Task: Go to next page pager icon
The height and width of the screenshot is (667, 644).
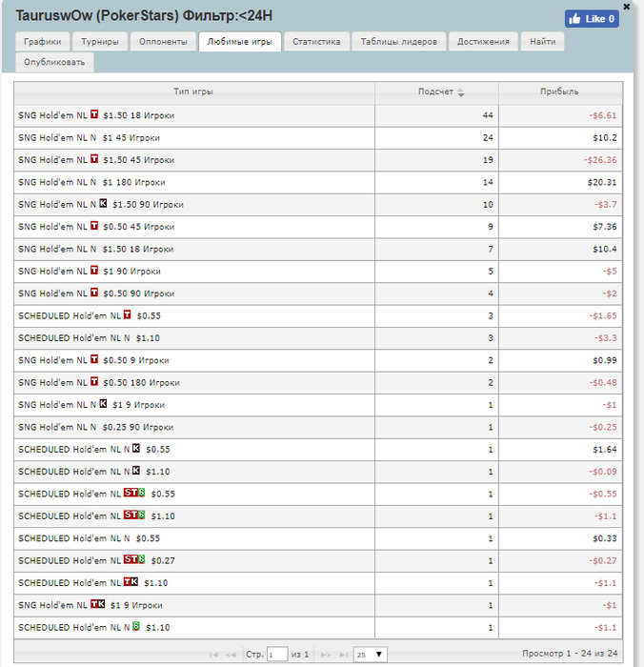Action: [326, 655]
